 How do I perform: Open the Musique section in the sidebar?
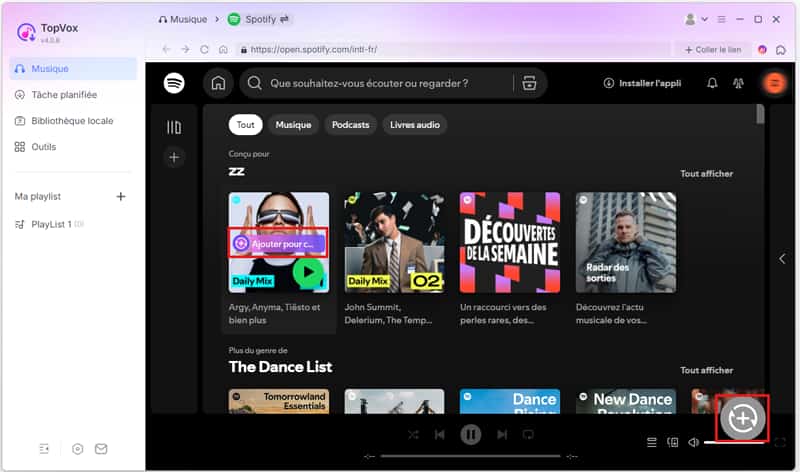pyautogui.click(x=73, y=68)
